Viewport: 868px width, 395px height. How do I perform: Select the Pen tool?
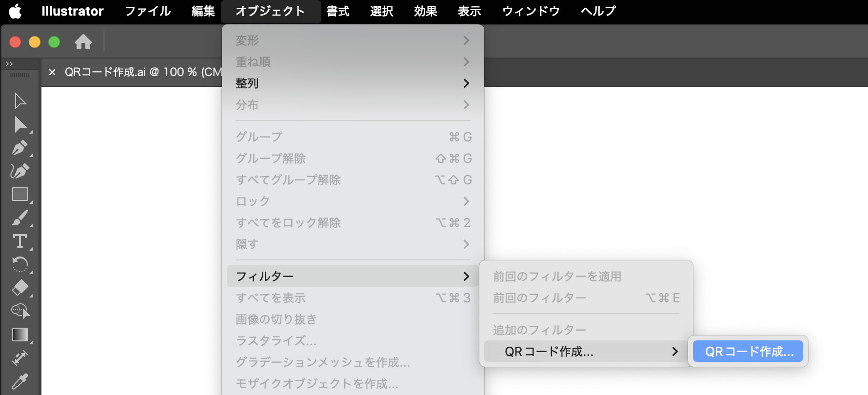(x=20, y=148)
